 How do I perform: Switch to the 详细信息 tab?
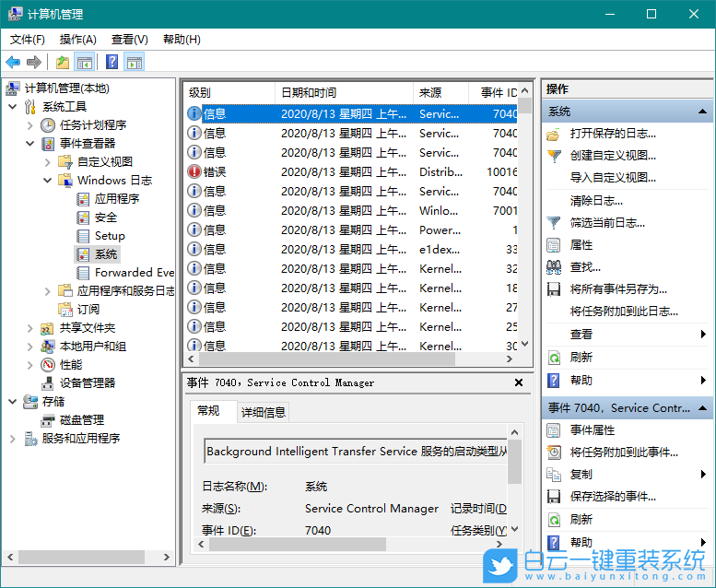click(264, 413)
